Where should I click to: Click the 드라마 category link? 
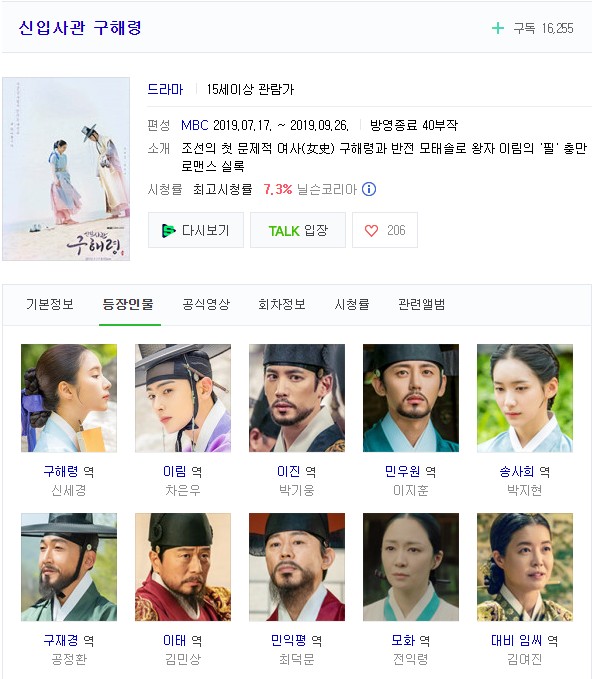click(x=165, y=89)
